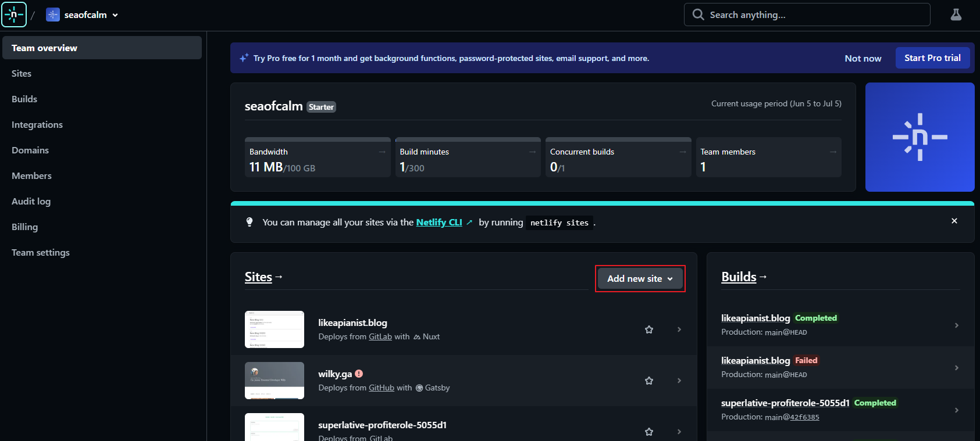Open superlative-profiterole-5055d1 site thumbnail
980x441 pixels.
[275, 427]
